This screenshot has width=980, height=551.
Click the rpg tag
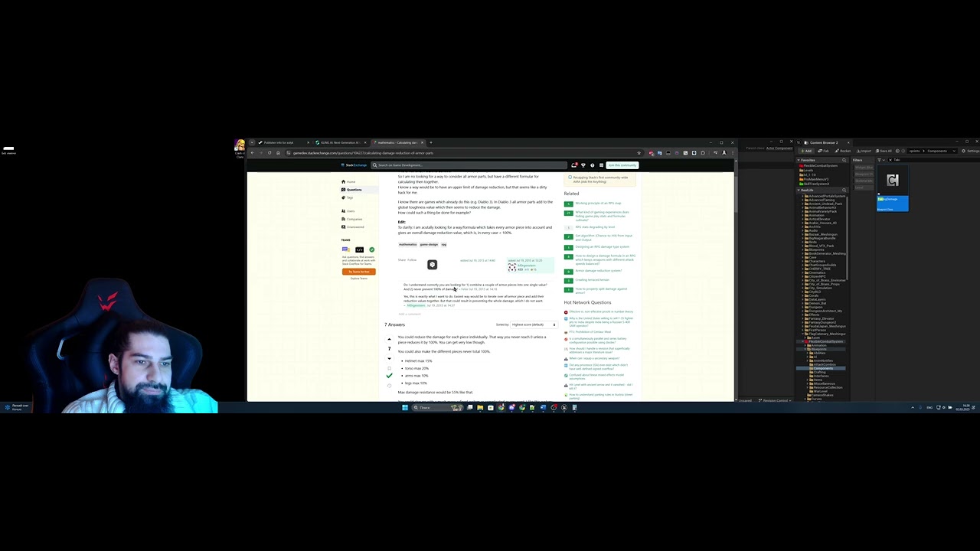(x=444, y=244)
